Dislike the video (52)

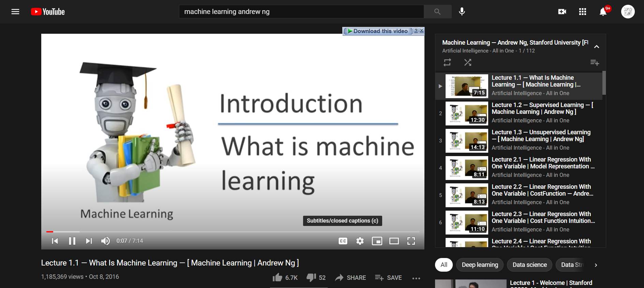pos(316,277)
